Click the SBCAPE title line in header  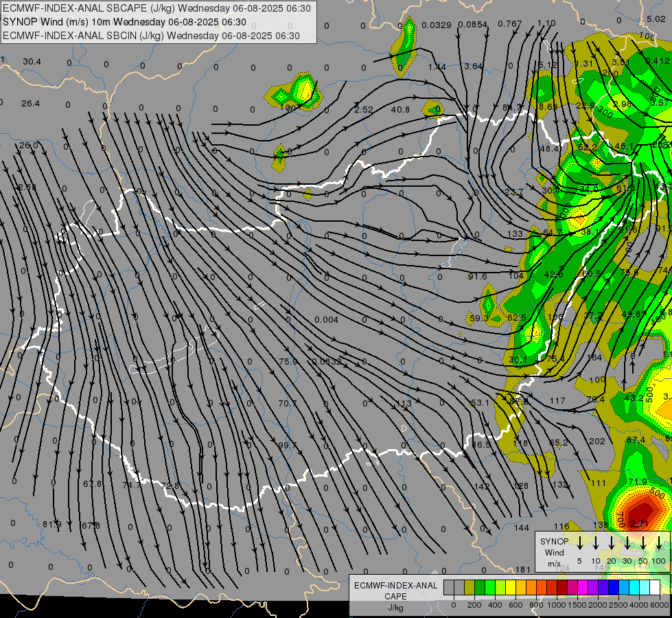click(157, 8)
